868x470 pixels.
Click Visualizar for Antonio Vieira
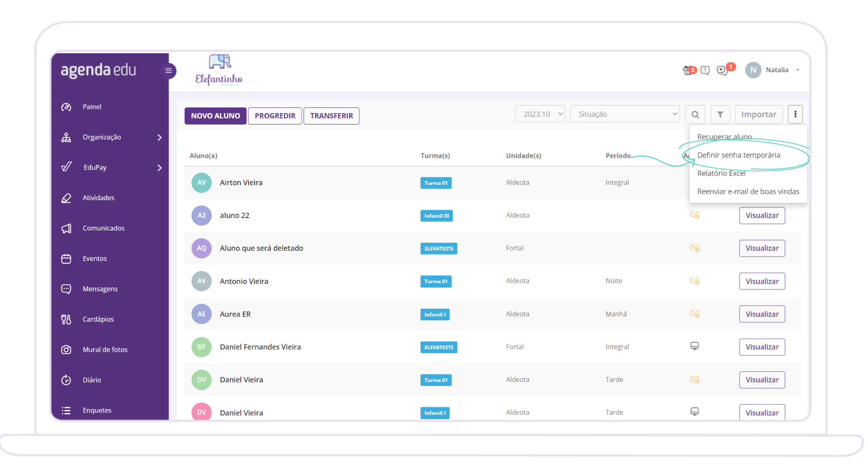pos(762,281)
